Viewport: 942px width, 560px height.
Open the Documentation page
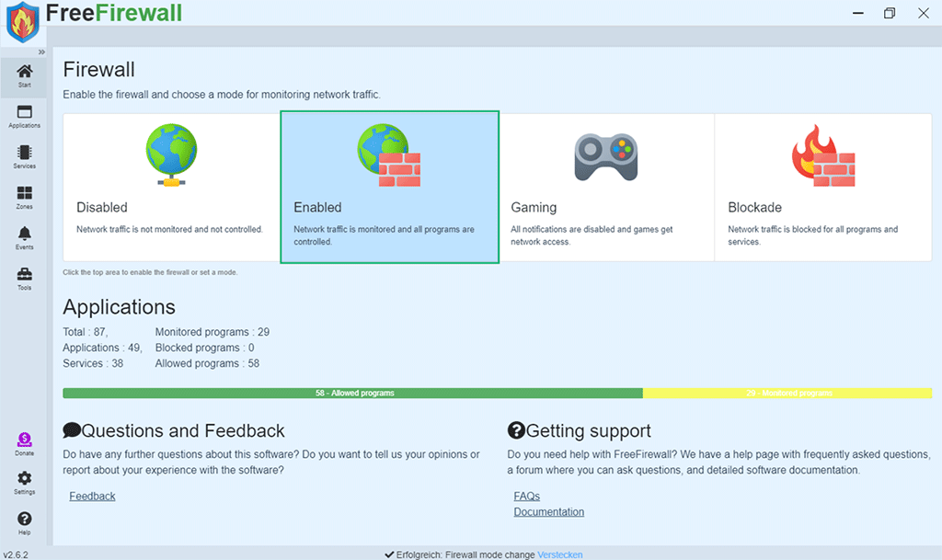click(x=548, y=511)
